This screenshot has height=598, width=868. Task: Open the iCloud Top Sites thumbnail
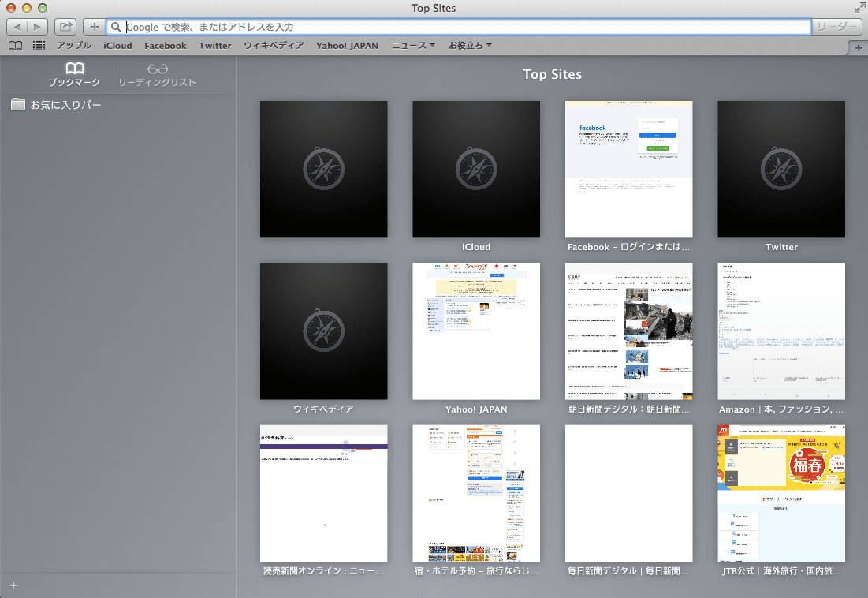coord(476,170)
